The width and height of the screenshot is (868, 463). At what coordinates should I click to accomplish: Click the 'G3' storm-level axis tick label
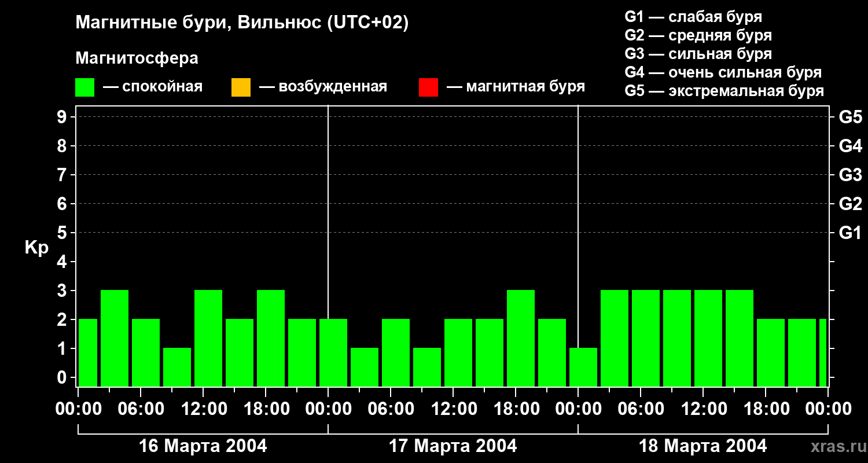[850, 175]
